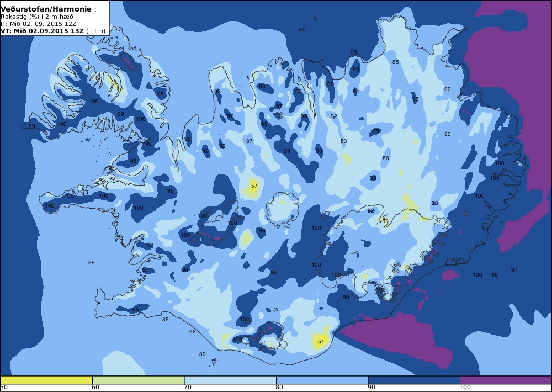This screenshot has height=392, width=552.
Task: Click the '83' humidity value on the map
Action: 343,141
